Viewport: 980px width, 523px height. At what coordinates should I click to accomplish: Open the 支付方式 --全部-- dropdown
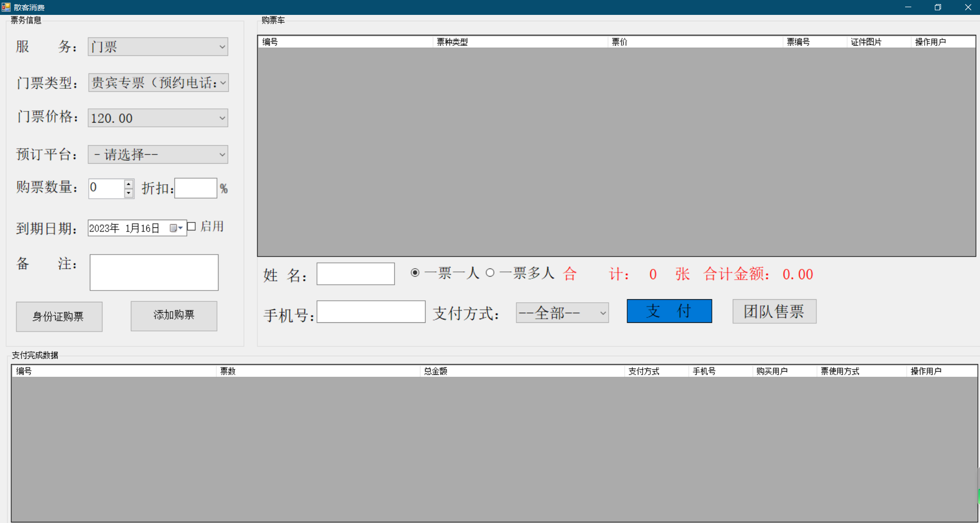click(562, 313)
